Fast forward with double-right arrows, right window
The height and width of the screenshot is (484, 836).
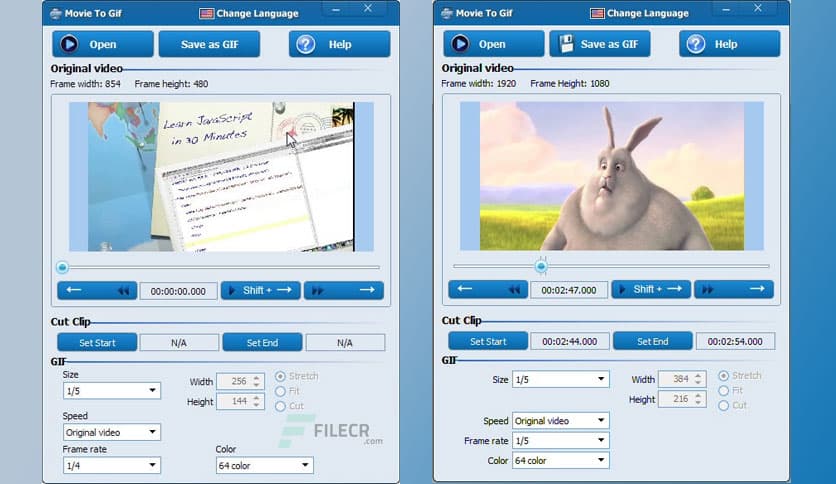pyautogui.click(x=708, y=289)
